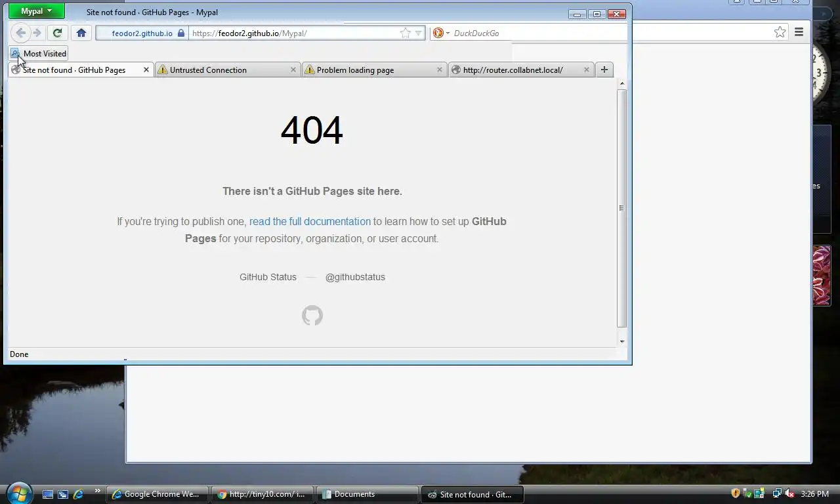Open the Windows Start orb
Screen dimensions: 840x504
[18, 493]
